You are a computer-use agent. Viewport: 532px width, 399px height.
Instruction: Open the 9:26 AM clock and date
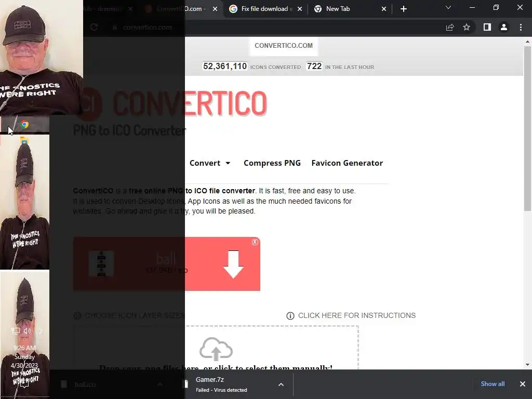(24, 356)
